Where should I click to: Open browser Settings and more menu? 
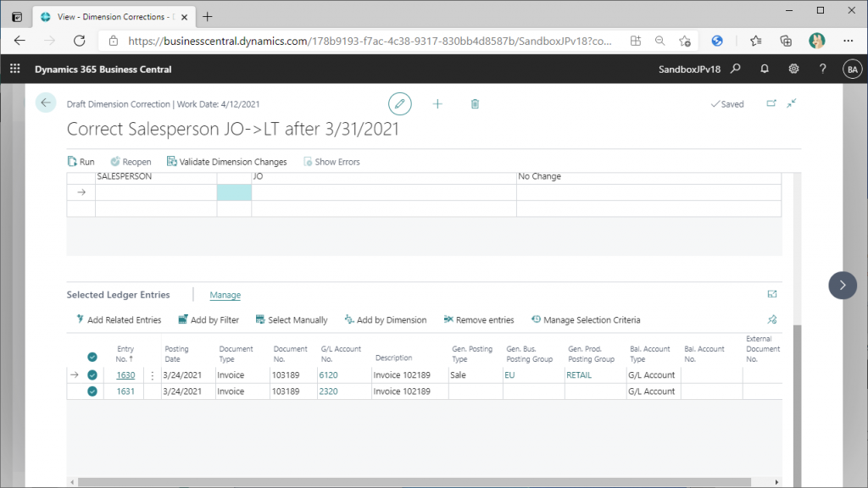point(848,41)
